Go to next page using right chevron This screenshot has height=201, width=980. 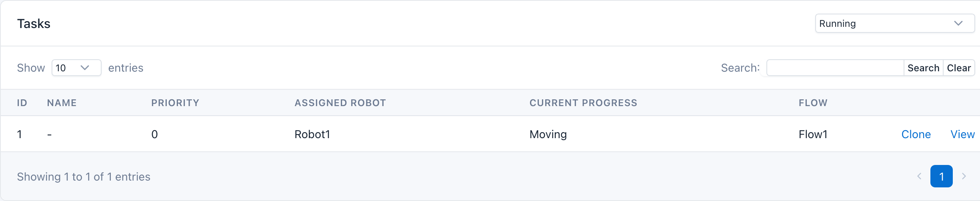964,176
